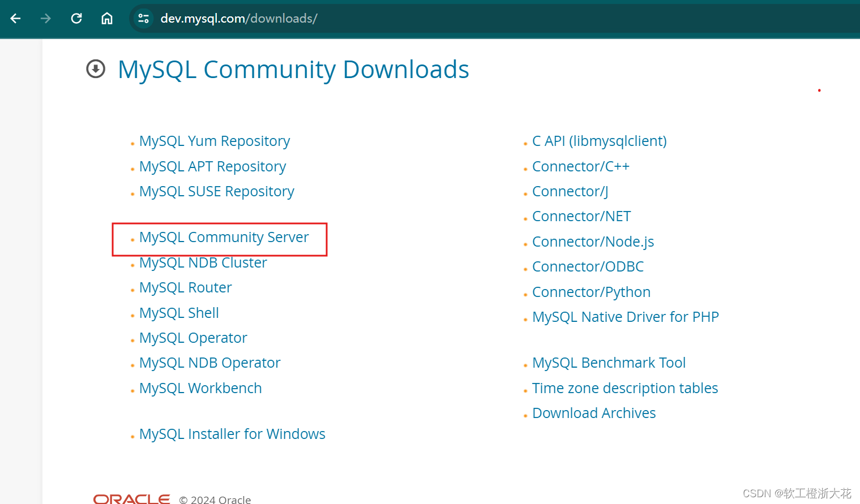
Task: Open the MySQL Yum Repository link
Action: [214, 141]
